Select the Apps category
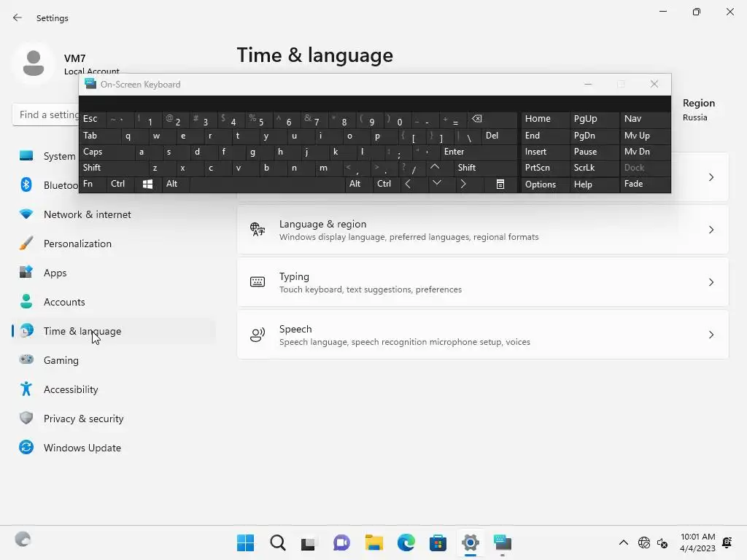 tap(113, 273)
